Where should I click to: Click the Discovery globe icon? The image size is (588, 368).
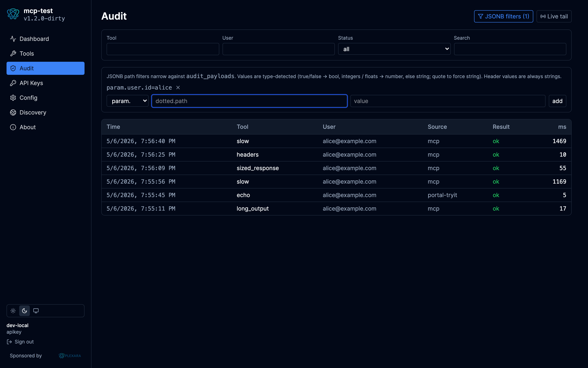13,112
